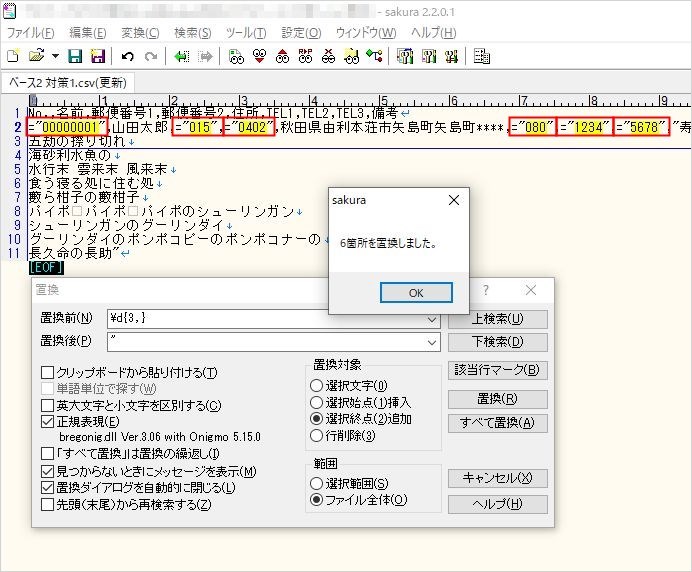The height and width of the screenshot is (572, 692).
Task: Click the ヘルプ(H) button in 置換 dialog
Action: coord(498,504)
